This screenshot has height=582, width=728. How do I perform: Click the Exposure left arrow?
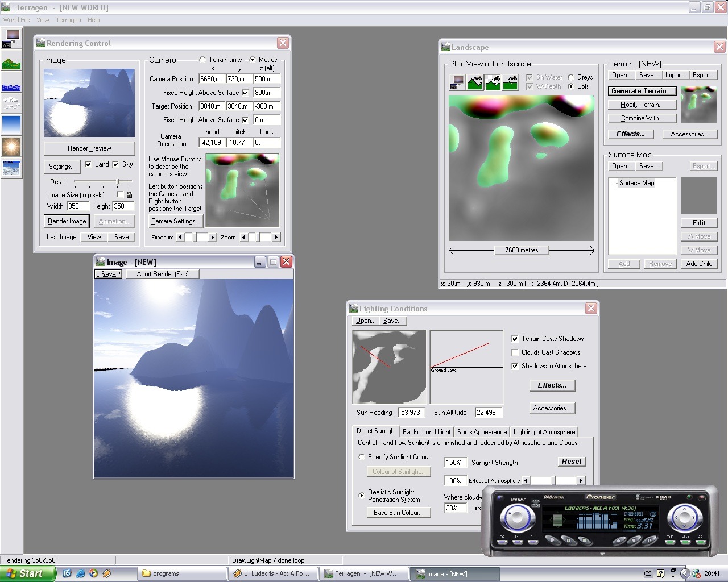click(180, 238)
